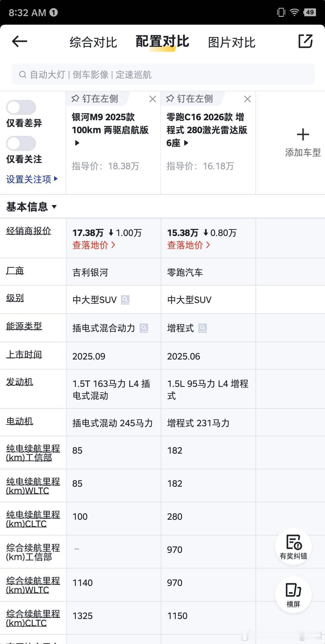Viewport: 325px width, 644px height.
Task: Tap battery indicator in status bar
Action: pyautogui.click(x=310, y=12)
